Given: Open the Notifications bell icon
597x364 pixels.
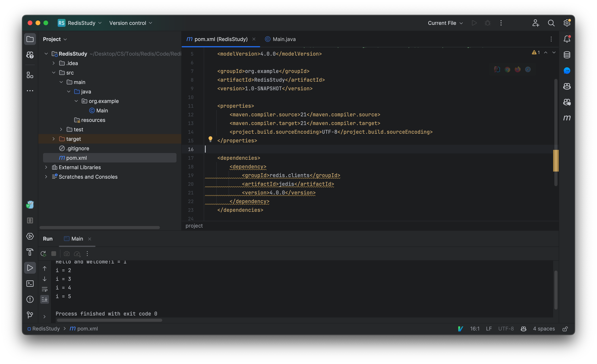Looking at the screenshot, I should coord(567,39).
